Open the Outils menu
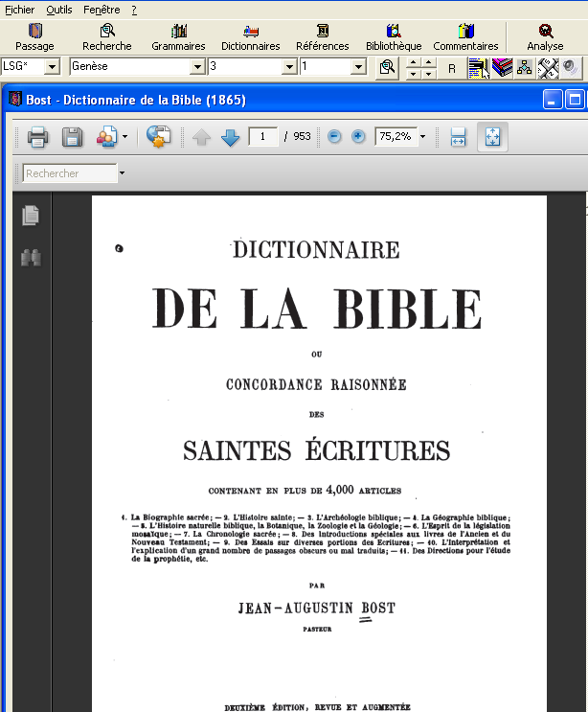Image resolution: width=588 pixels, height=712 pixels. (59, 10)
